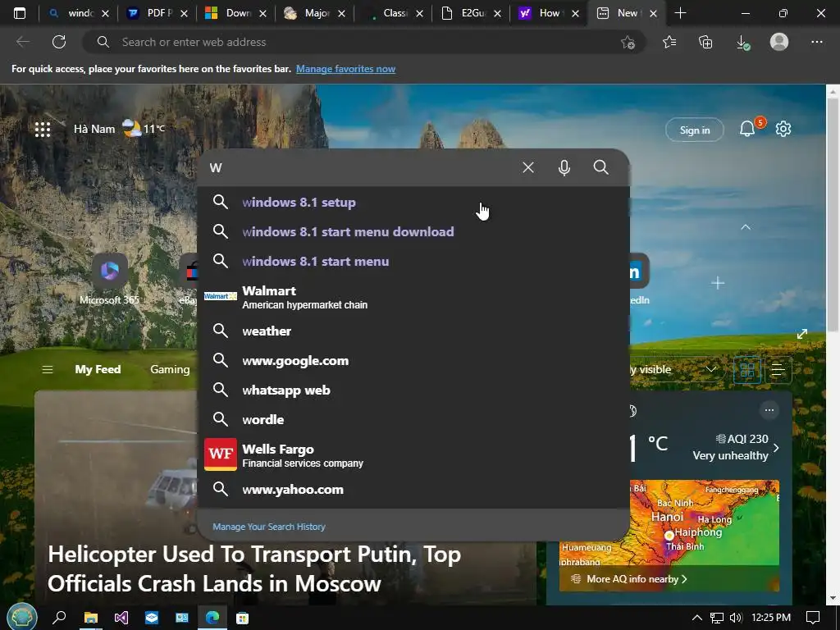The image size is (840, 630).
Task: Show hidden tray icons chevron
Action: coord(696,618)
